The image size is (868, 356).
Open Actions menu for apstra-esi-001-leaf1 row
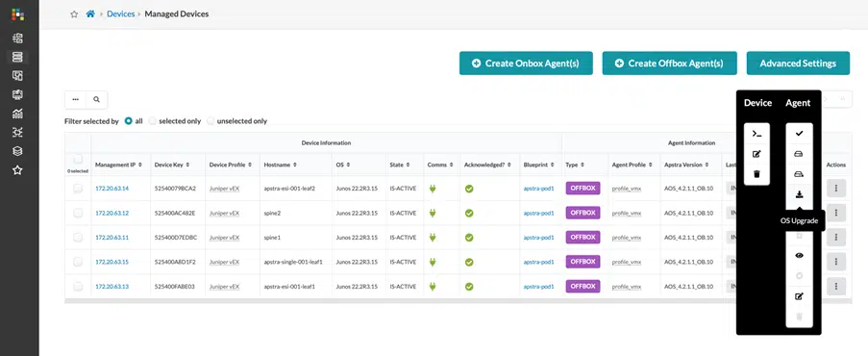pyautogui.click(x=836, y=287)
